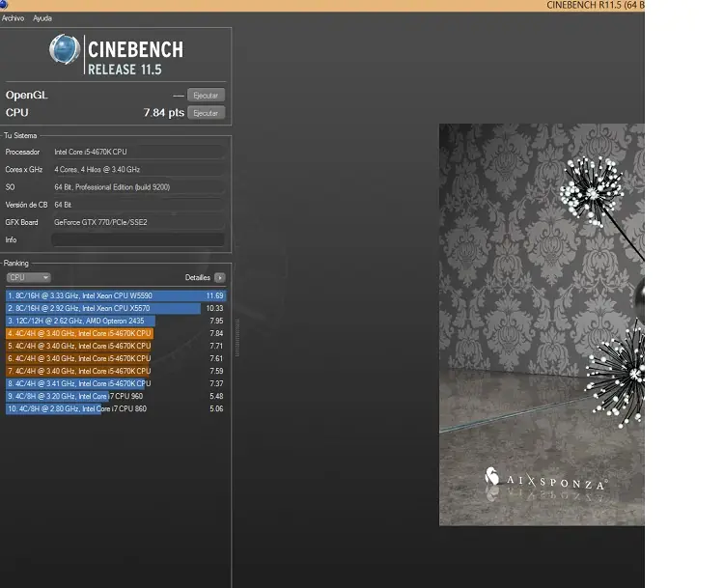The height and width of the screenshot is (588, 724).
Task: Select ranking row 5 with score 7.71
Action: point(116,346)
